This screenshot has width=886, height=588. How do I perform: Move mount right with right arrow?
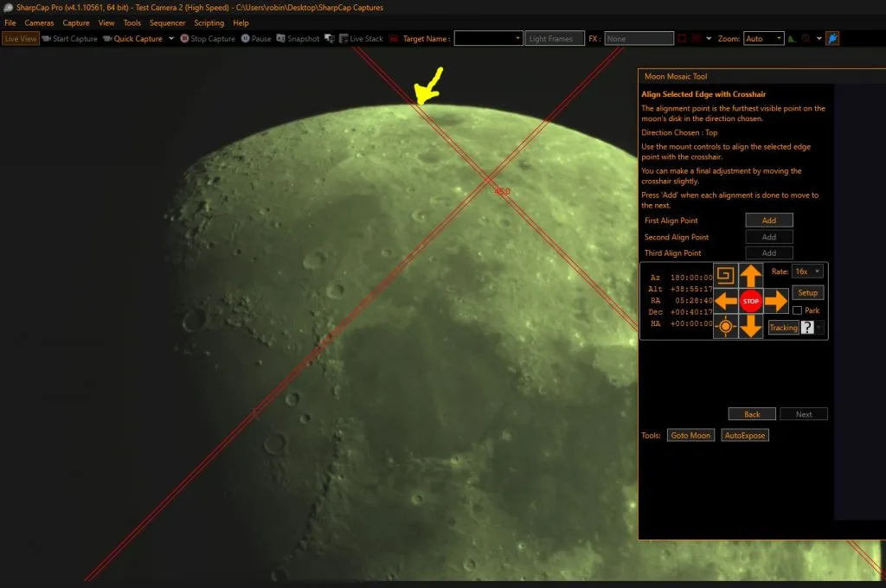[x=776, y=301]
